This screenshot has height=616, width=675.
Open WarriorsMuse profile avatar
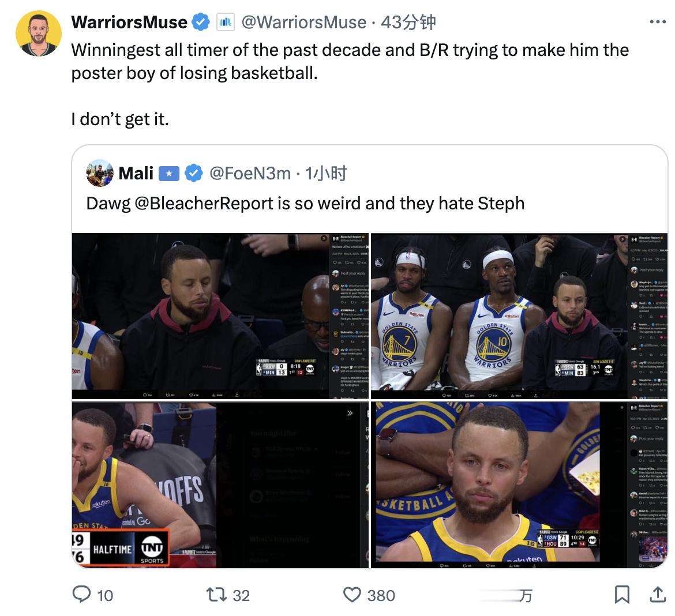tap(39, 33)
